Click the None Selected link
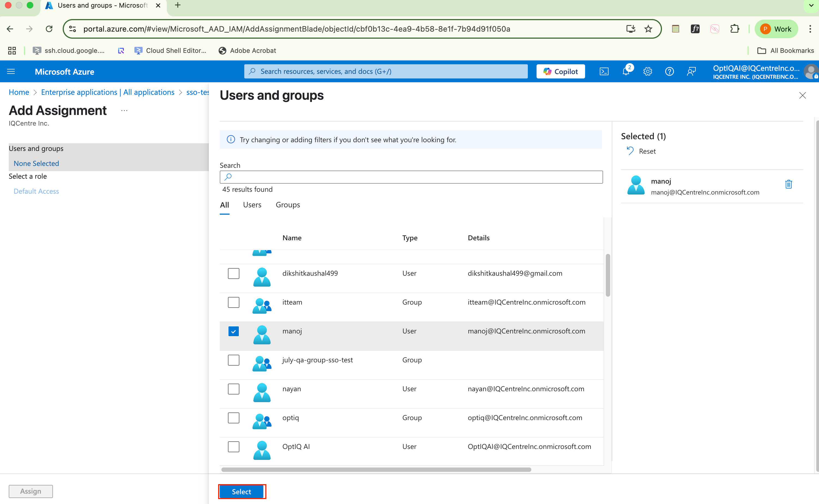Viewport: 819px width, 504px height. [x=36, y=163]
